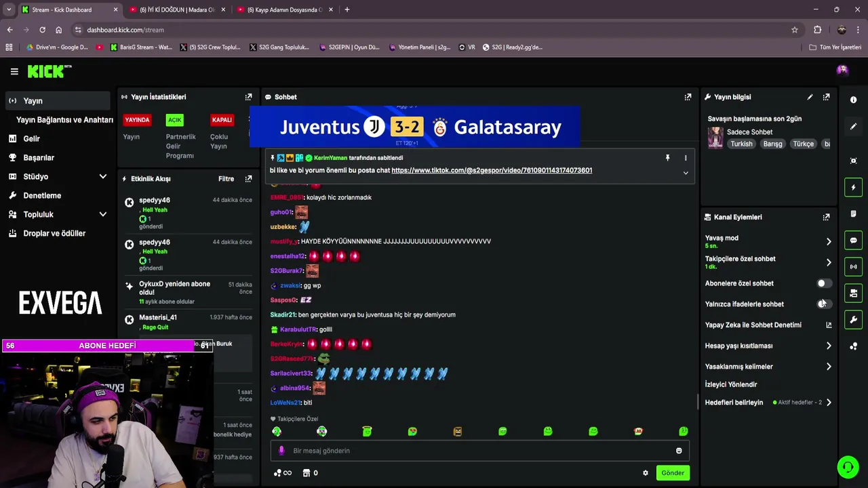Open the S2GEPIN bookmark
Image resolution: width=868 pixels, height=488 pixels.
349,47
